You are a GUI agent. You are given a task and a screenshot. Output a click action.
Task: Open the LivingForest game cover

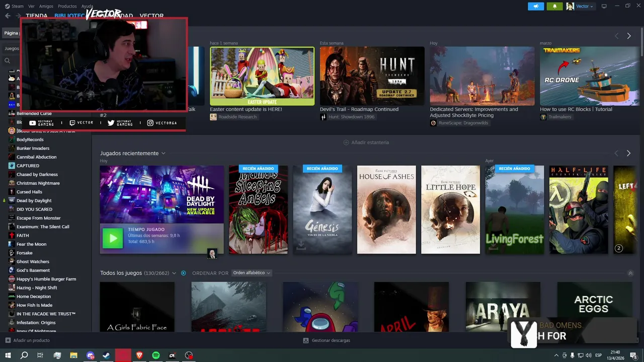pyautogui.click(x=514, y=210)
